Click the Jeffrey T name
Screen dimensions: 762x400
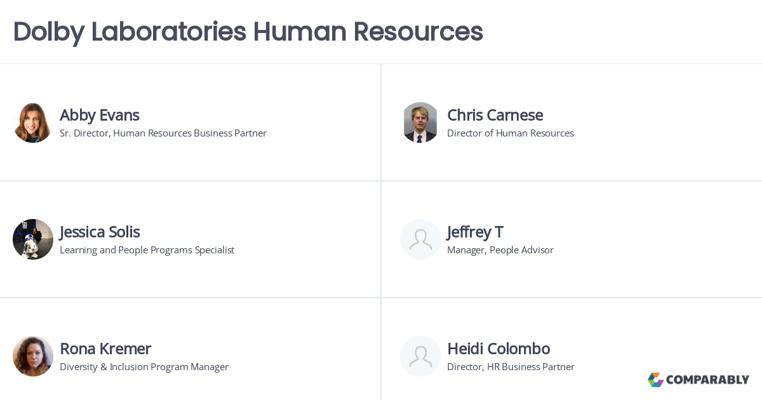475,232
